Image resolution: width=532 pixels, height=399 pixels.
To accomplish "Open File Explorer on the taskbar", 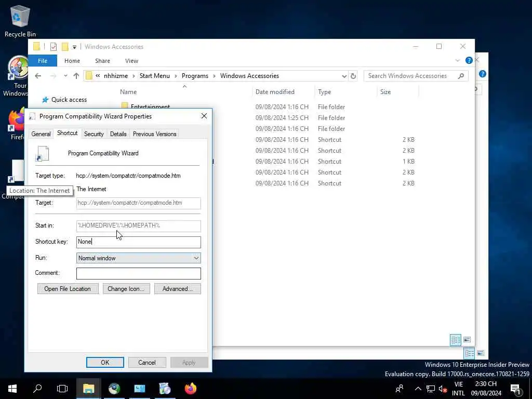I will 88,389.
